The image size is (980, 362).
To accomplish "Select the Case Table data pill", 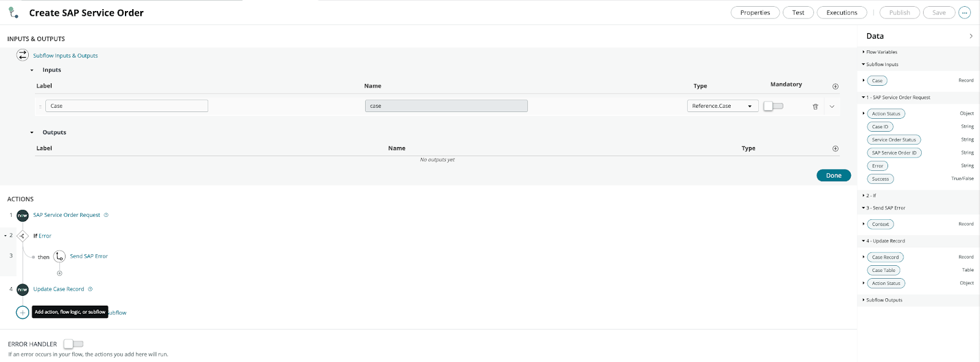I will click(x=883, y=270).
